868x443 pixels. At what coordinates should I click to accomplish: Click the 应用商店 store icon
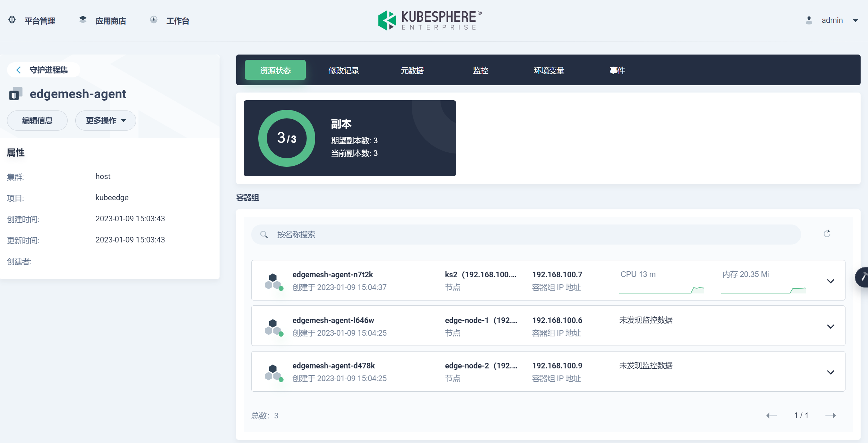(x=83, y=19)
